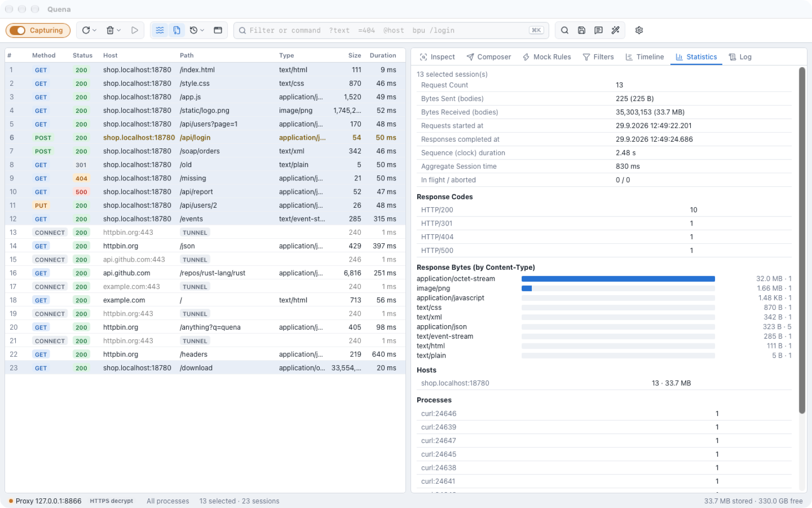Open the Composer tab
This screenshot has height=508, width=812.
[489, 57]
